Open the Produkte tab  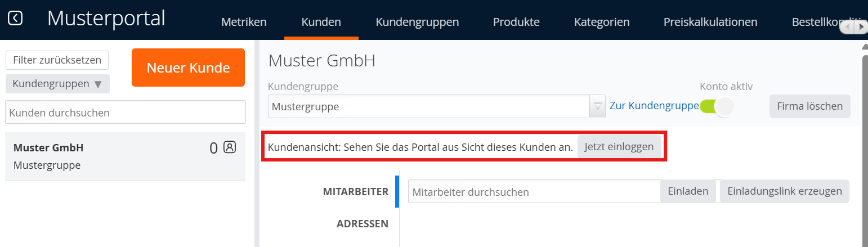click(x=516, y=22)
